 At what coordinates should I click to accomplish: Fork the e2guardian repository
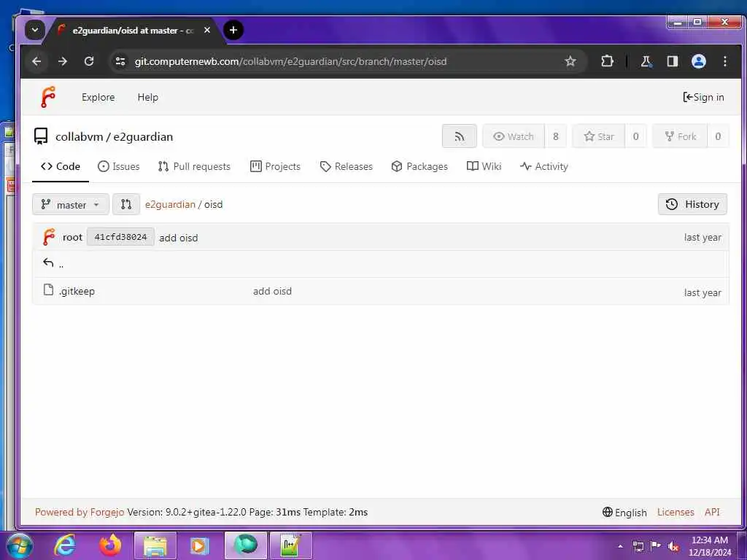tap(680, 136)
